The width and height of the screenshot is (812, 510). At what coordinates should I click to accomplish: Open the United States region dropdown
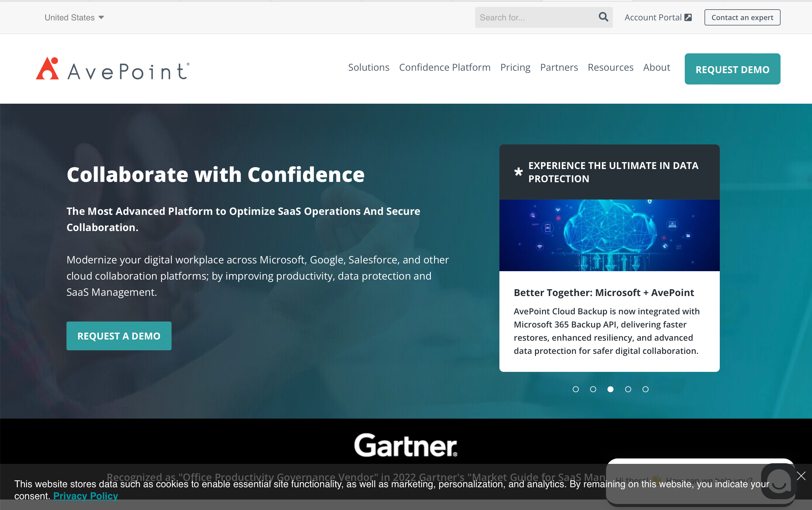tap(74, 18)
